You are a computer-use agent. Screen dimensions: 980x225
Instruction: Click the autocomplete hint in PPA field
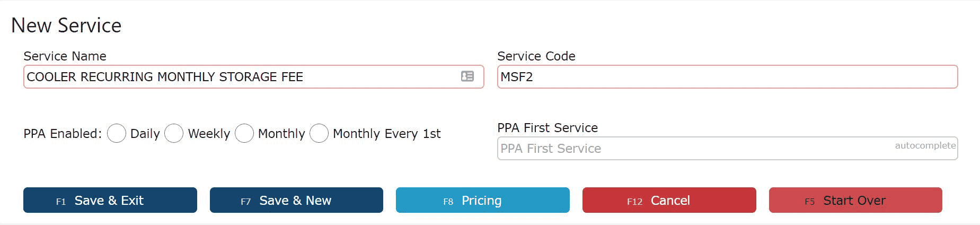pos(925,145)
